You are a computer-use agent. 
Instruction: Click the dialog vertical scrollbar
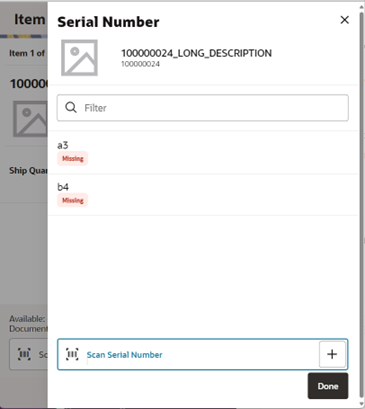pos(361,204)
